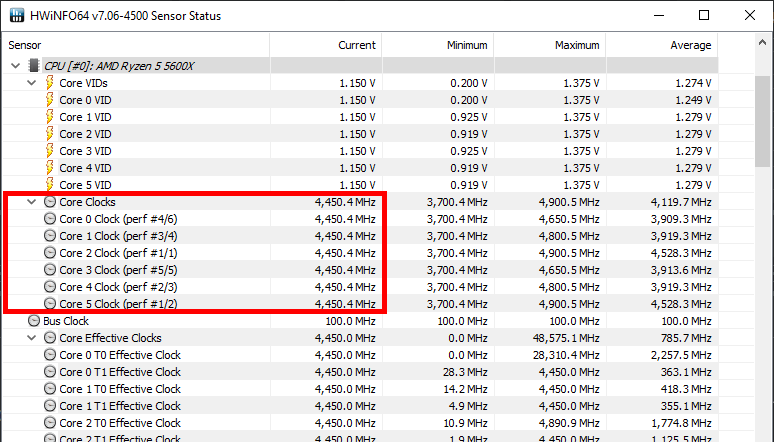The height and width of the screenshot is (442, 774).
Task: Click the voltage icon beside Core 0 VID
Action: [x=49, y=100]
